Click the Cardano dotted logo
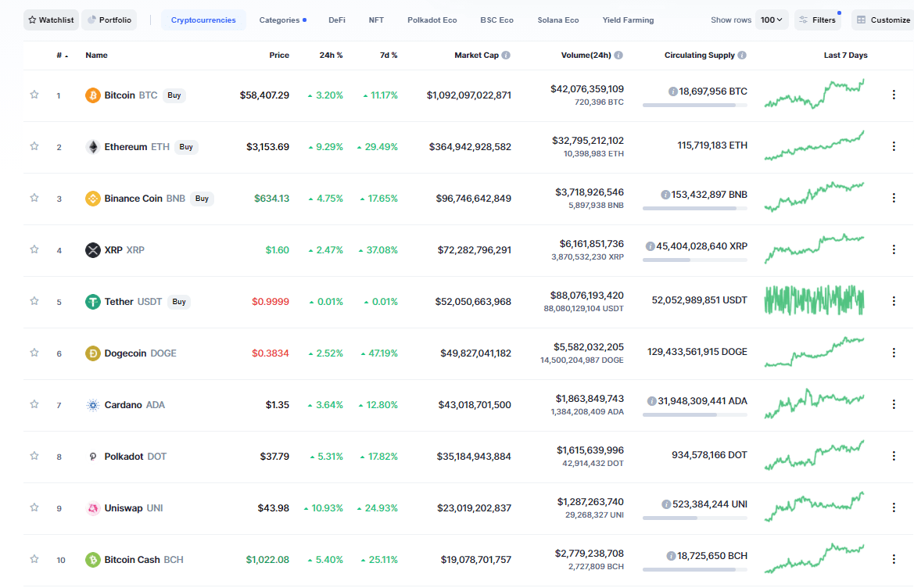914x588 pixels. [x=93, y=405]
